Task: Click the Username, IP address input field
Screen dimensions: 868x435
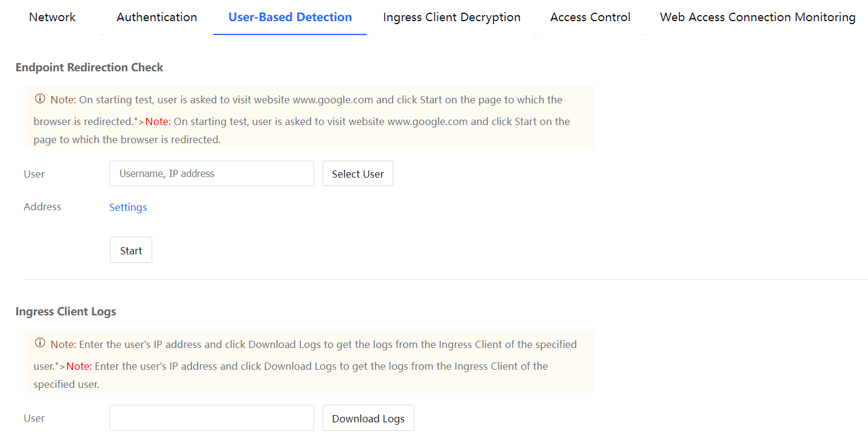Action: pyautogui.click(x=211, y=173)
